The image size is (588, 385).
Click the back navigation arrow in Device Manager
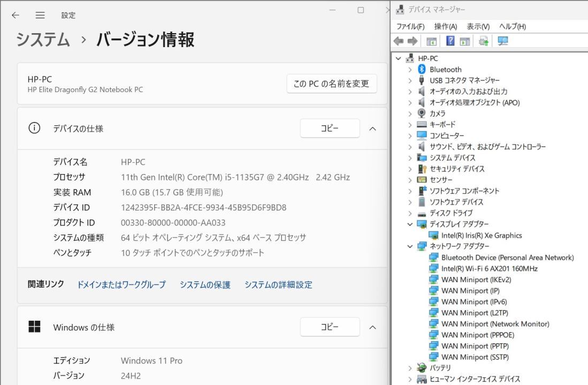click(x=398, y=41)
